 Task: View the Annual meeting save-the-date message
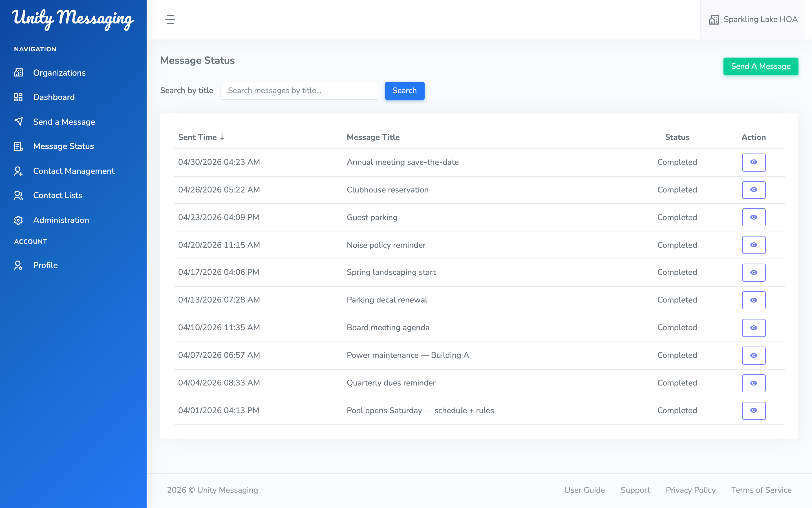click(x=754, y=162)
